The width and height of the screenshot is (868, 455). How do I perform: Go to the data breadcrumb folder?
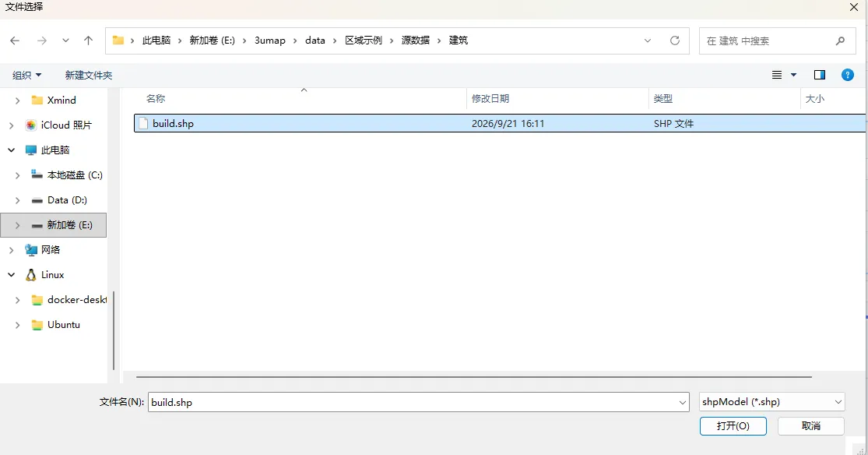coord(315,41)
